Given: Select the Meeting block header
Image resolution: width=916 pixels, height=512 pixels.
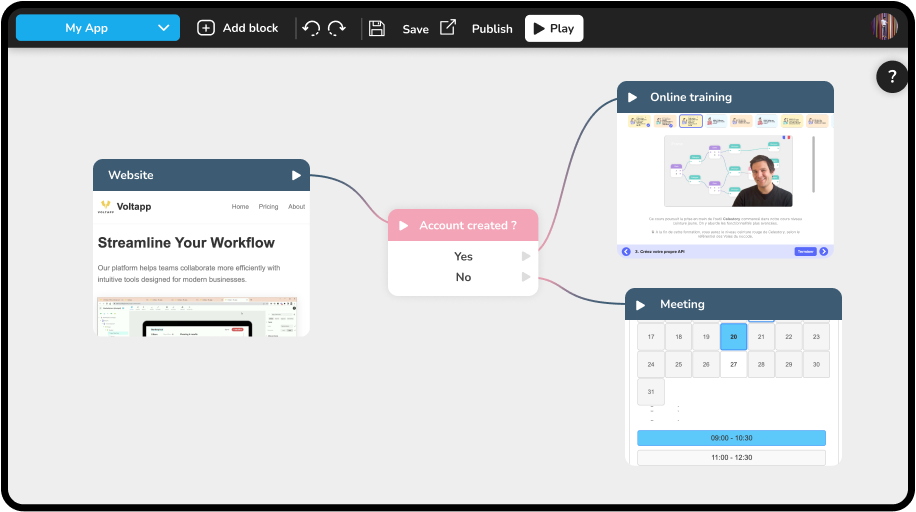Looking at the screenshot, I should [x=733, y=304].
